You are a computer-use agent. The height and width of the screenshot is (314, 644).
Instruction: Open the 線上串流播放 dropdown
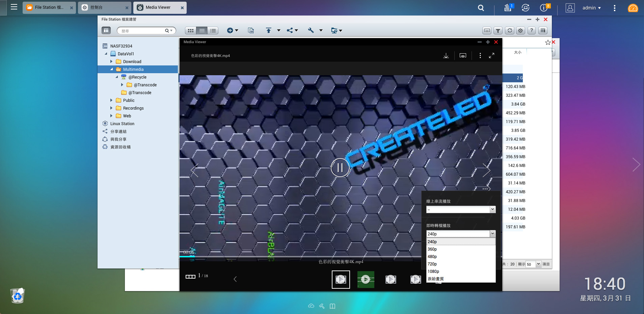coord(461,209)
